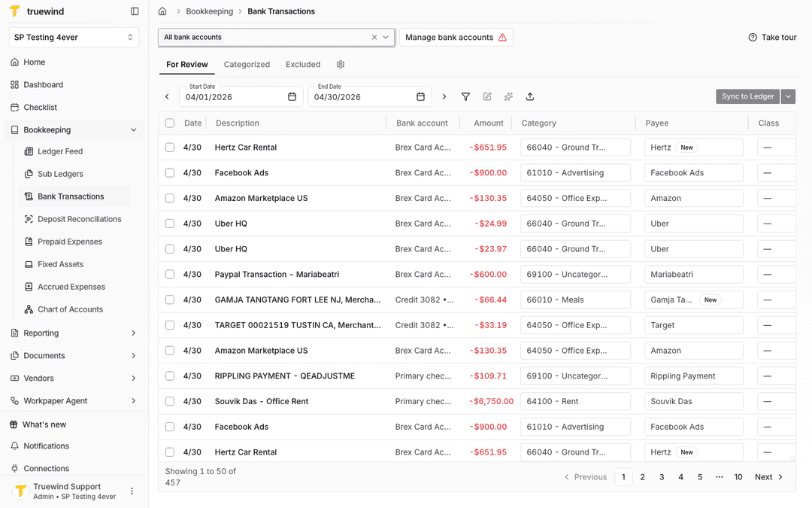Open category dropdown for Souvik Das row
Viewport: 812px width, 508px height.
[575, 401]
